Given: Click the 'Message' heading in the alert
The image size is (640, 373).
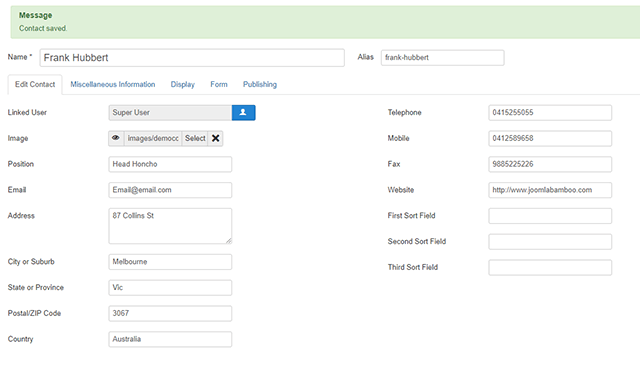Looking at the screenshot, I should pos(36,15).
